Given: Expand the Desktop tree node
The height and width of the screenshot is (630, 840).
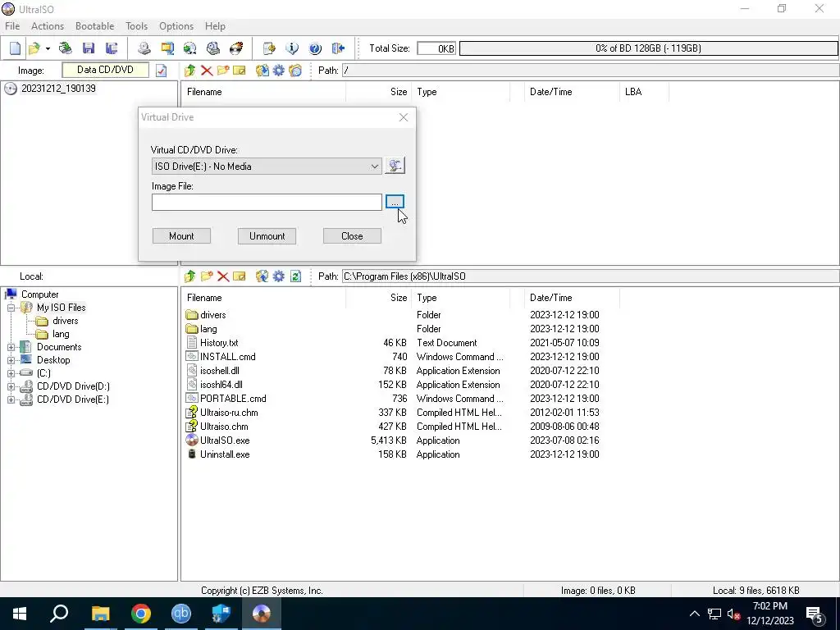Looking at the screenshot, I should 11,360.
